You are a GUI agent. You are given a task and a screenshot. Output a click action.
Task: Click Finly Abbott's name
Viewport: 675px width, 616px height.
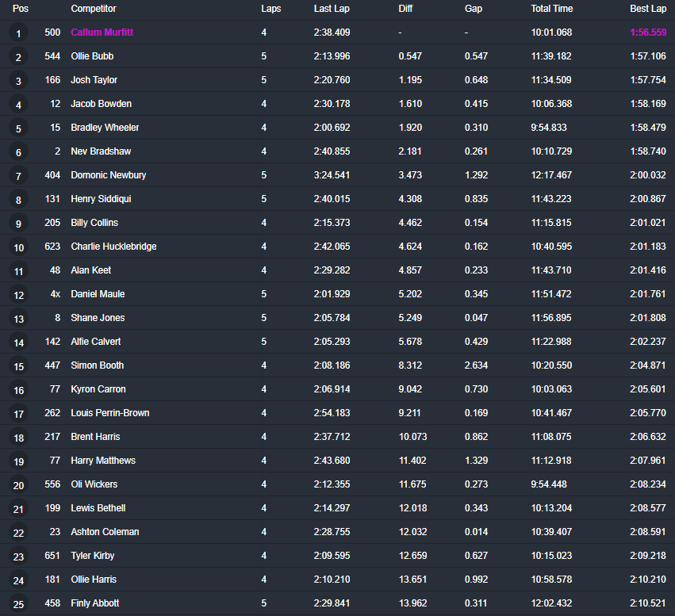coord(94,603)
